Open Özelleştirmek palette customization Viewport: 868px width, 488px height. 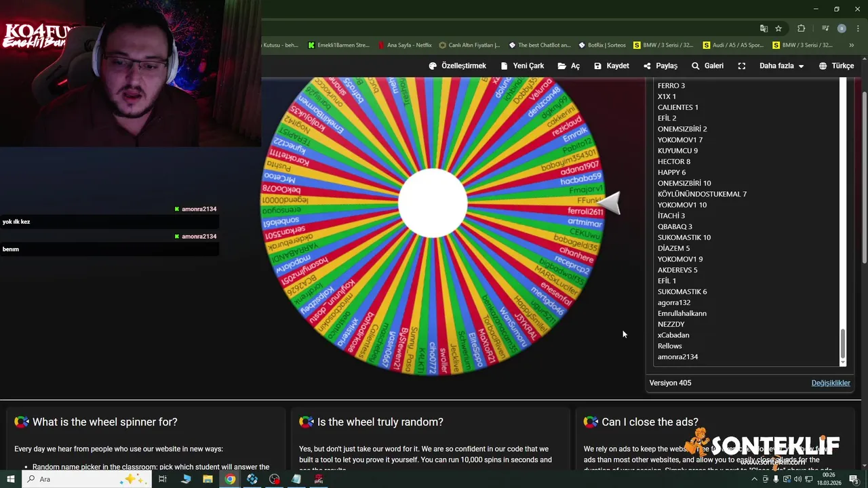[x=458, y=66]
